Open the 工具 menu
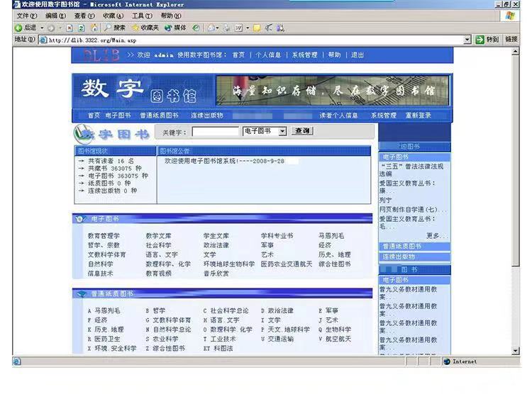Image resolution: width=532 pixels, height=394 pixels. tap(141, 16)
